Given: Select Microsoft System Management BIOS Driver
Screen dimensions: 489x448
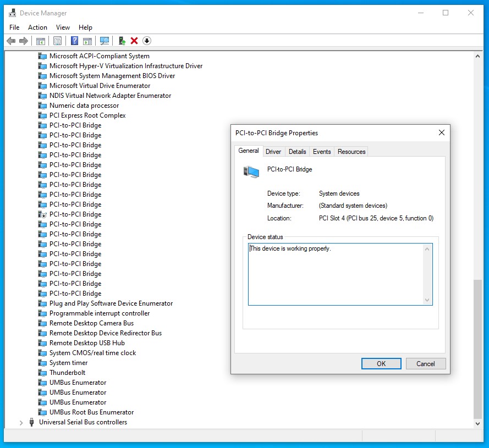Looking at the screenshot, I should [x=112, y=76].
